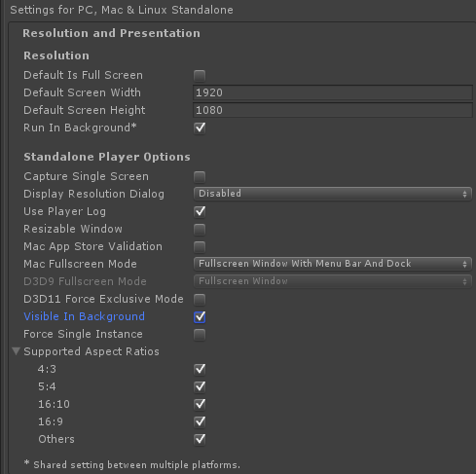Disable Use Player Log checkbox

(x=200, y=211)
